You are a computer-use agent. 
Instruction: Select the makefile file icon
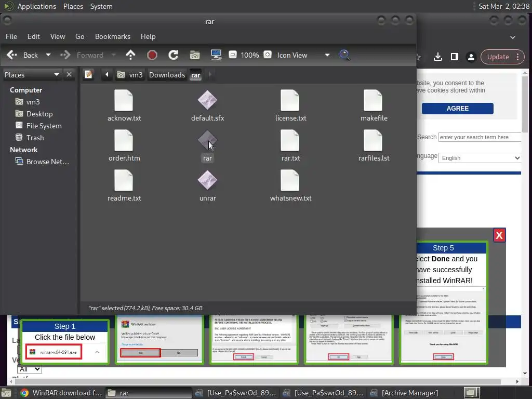(373, 100)
